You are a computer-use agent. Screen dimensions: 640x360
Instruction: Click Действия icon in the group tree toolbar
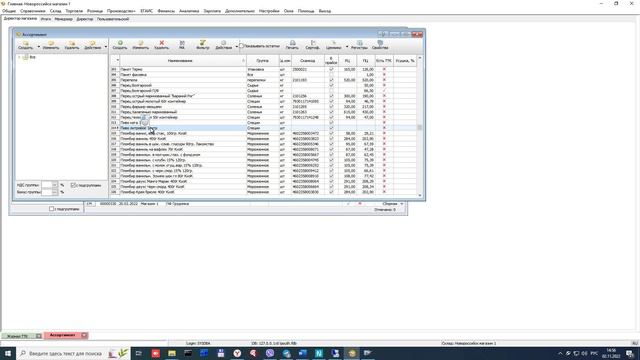(93, 43)
